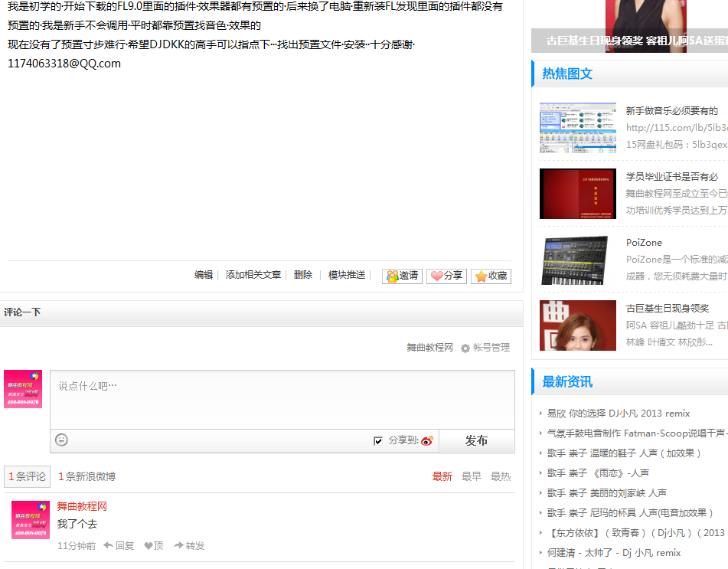Click the 发布 publish button
Viewport: 728px width, 569px height.
coord(476,440)
